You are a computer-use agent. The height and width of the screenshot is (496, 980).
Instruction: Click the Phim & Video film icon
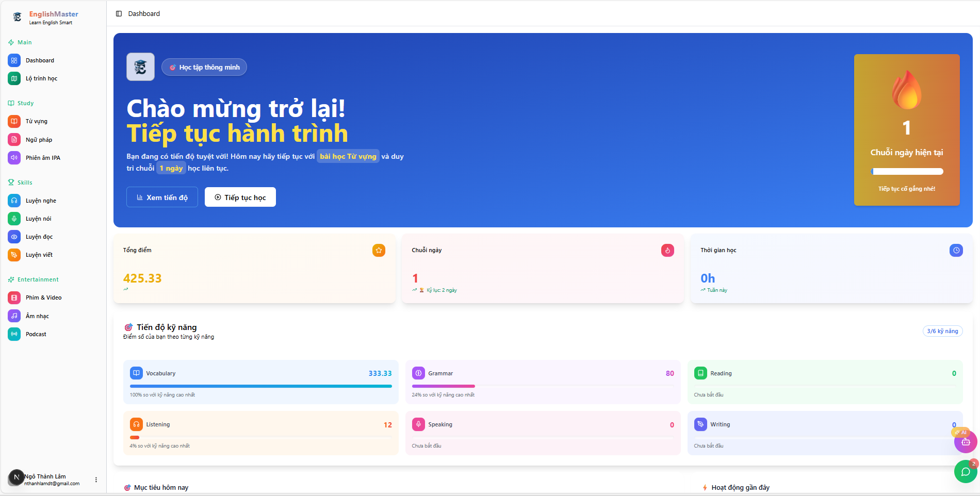(14, 297)
